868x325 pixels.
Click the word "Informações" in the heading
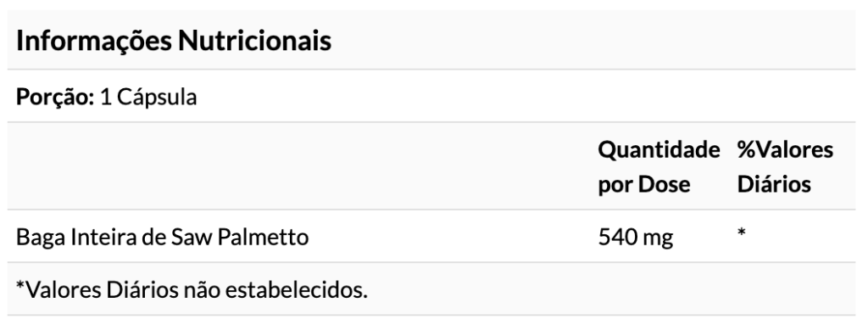[x=93, y=42]
